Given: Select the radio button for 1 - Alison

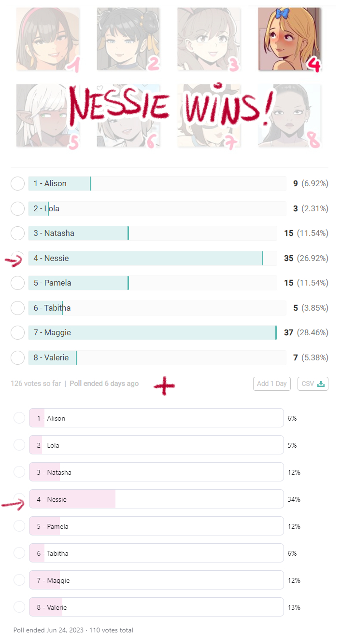Looking at the screenshot, I should coord(17,183).
